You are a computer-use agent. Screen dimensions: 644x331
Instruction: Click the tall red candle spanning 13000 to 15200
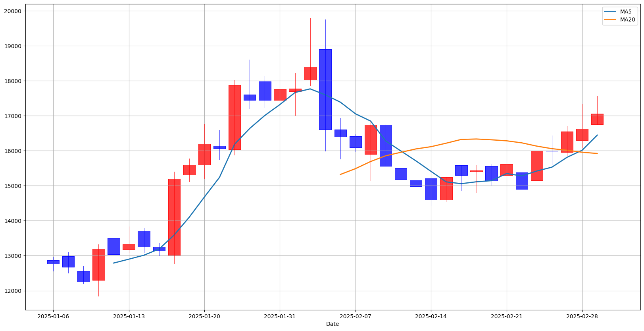[174, 217]
